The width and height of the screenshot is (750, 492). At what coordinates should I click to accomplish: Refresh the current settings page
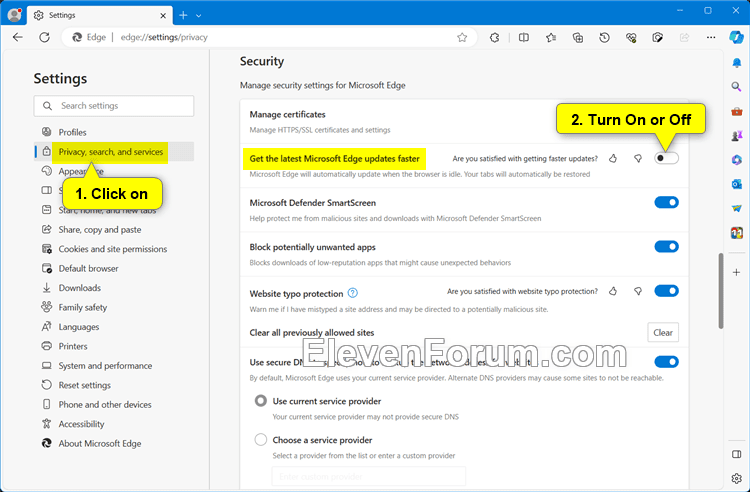point(44,37)
